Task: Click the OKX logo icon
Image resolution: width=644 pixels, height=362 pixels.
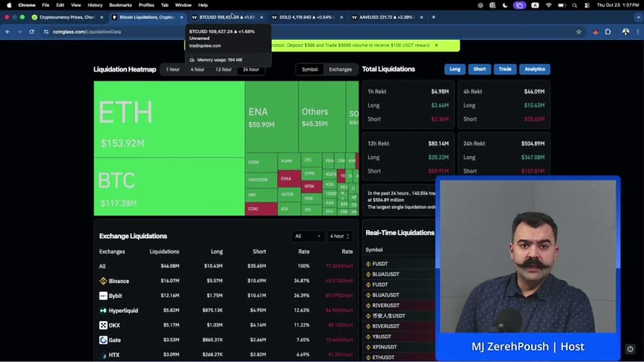Action: pyautogui.click(x=103, y=325)
